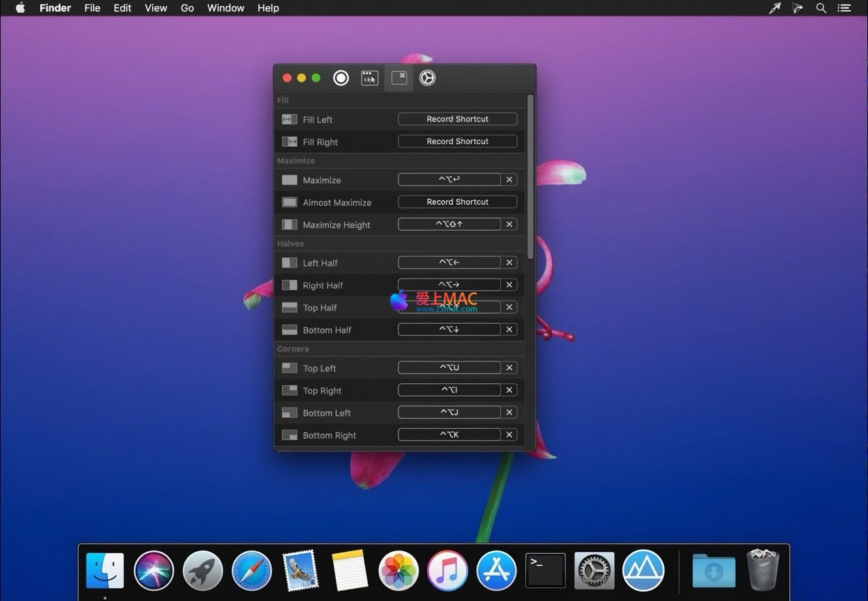
Task: Open the Window menu in menu bar
Action: pyautogui.click(x=225, y=8)
